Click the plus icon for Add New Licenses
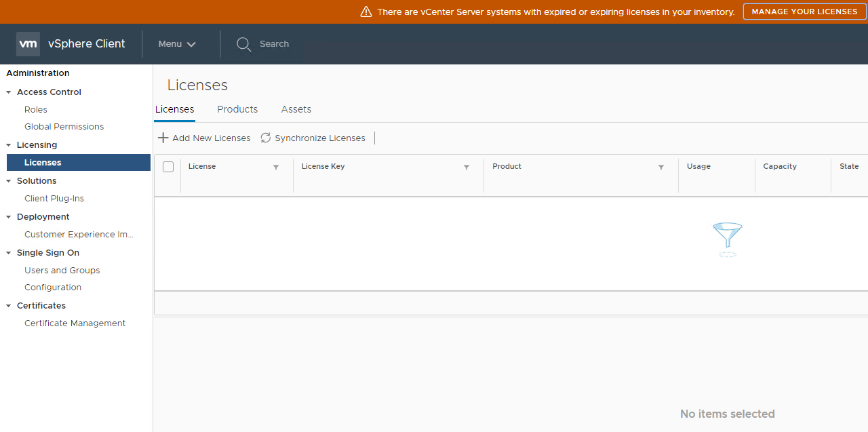This screenshot has height=432, width=868. click(x=163, y=138)
